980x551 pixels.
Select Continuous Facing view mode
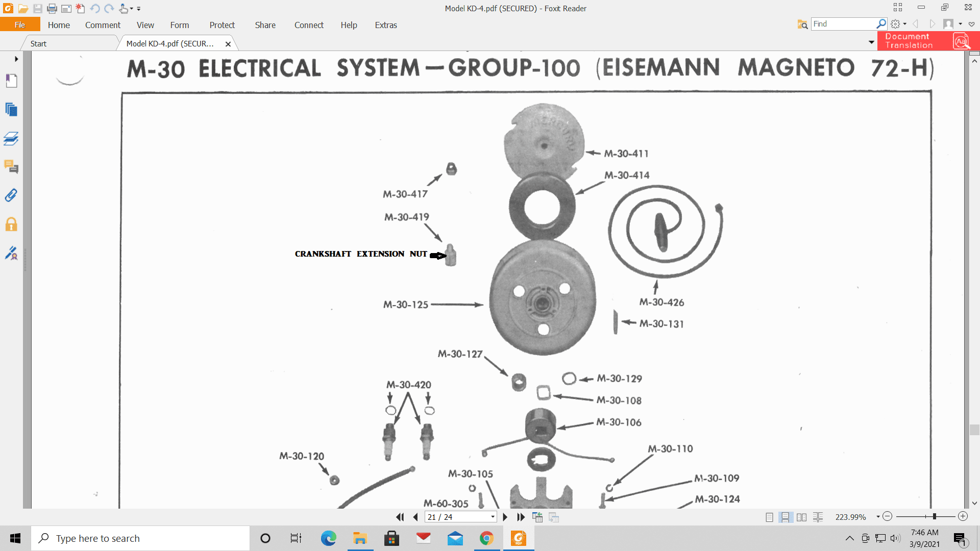click(818, 517)
